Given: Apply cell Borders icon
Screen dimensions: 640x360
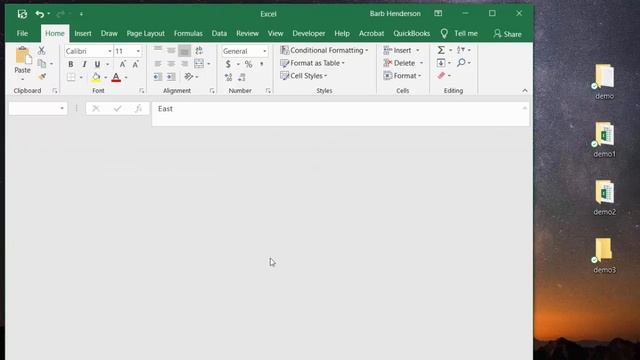Looking at the screenshot, I should pyautogui.click(x=71, y=77).
